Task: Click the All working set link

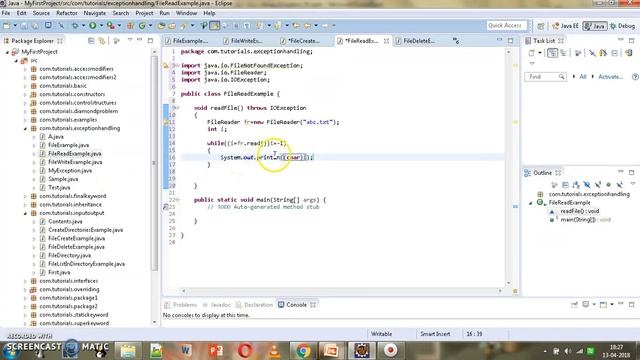Action: coord(583,77)
